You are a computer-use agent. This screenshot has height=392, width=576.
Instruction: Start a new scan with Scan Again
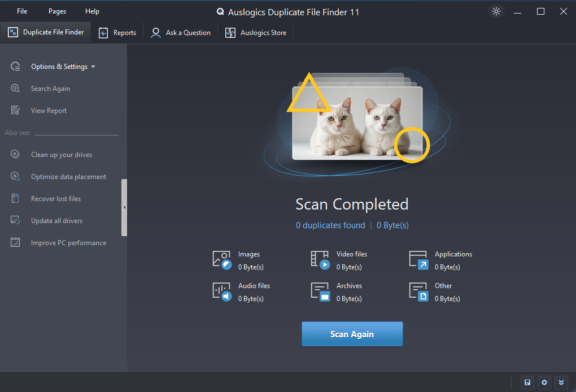pyautogui.click(x=352, y=334)
